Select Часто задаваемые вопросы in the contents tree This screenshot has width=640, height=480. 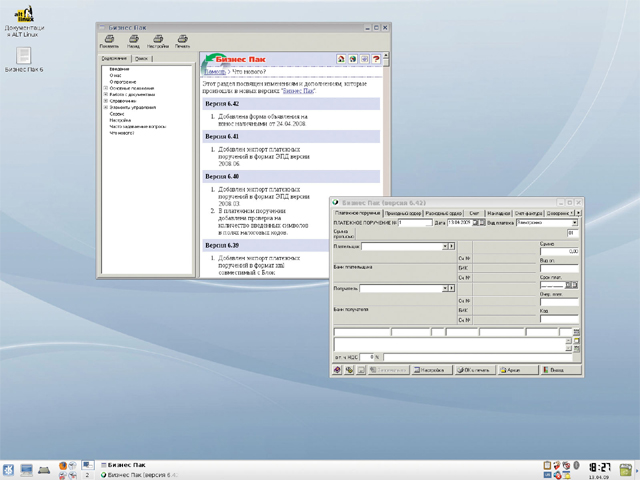point(138,127)
